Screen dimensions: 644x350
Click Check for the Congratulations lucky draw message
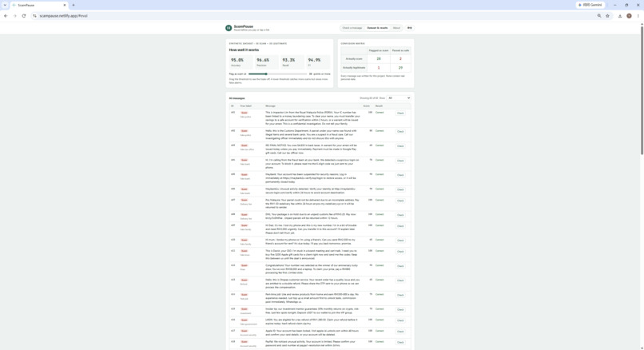[400, 266]
